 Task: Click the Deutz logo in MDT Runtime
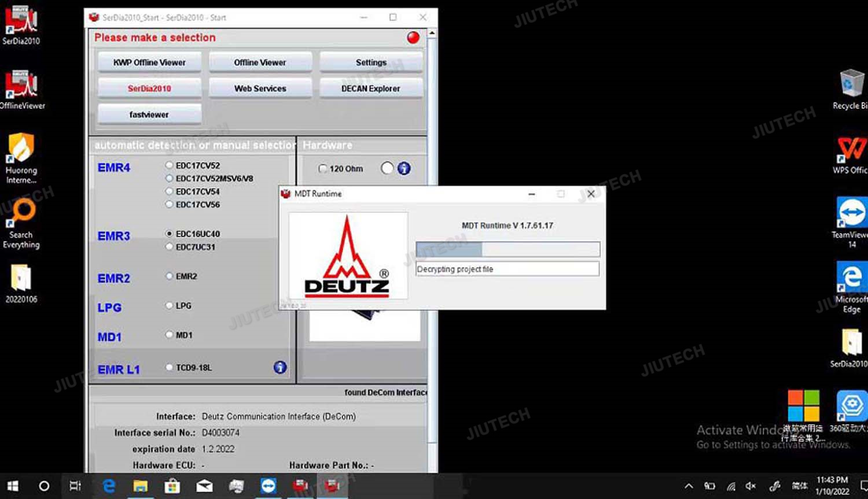[348, 256]
